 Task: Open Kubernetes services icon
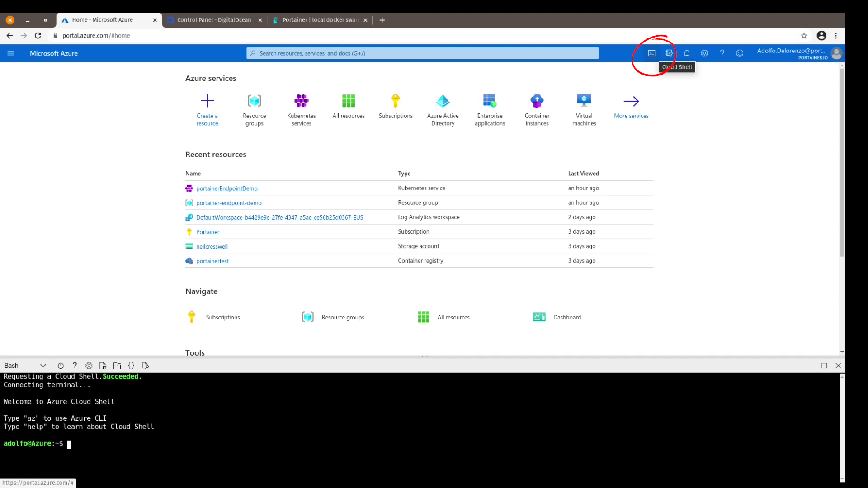pos(302,100)
